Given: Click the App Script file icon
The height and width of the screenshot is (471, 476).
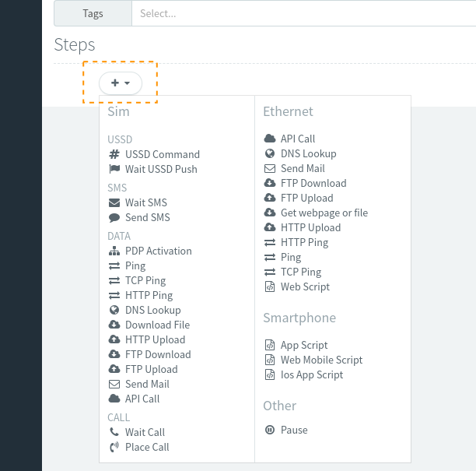Looking at the screenshot, I should pyautogui.click(x=270, y=345).
